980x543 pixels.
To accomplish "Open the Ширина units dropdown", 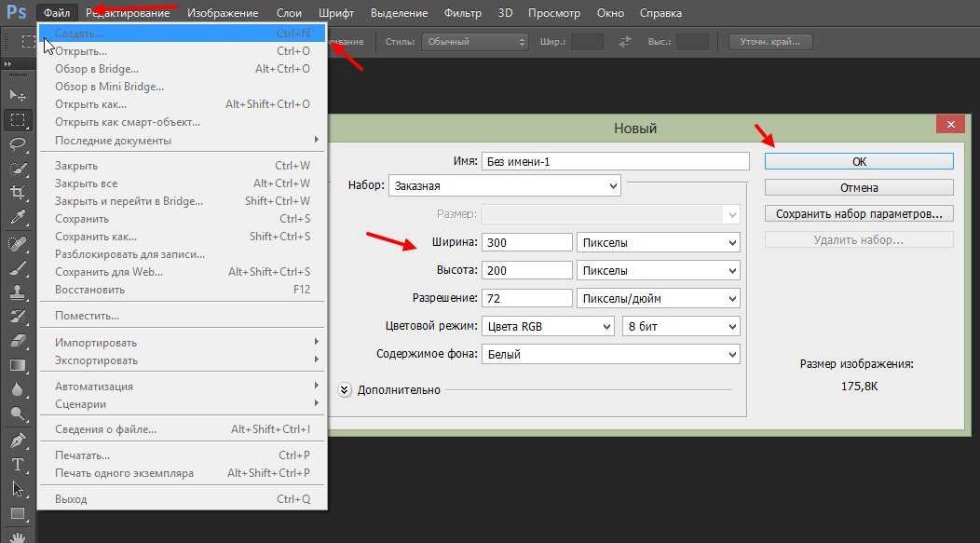I will click(658, 242).
